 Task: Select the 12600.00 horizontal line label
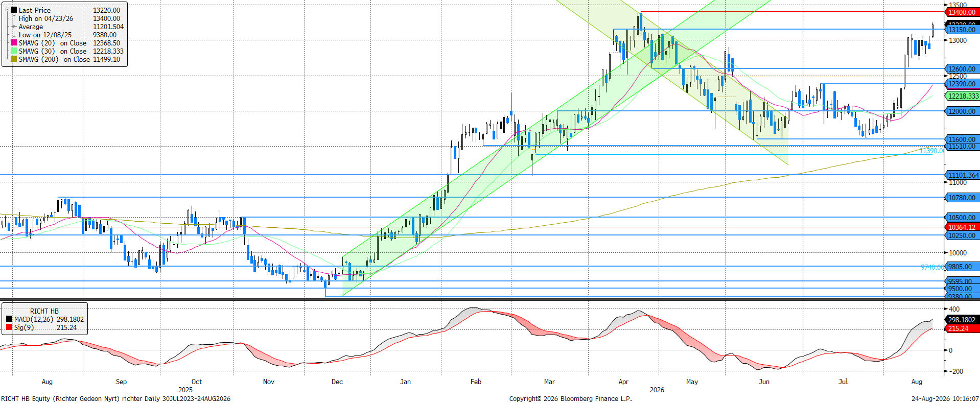962,69
